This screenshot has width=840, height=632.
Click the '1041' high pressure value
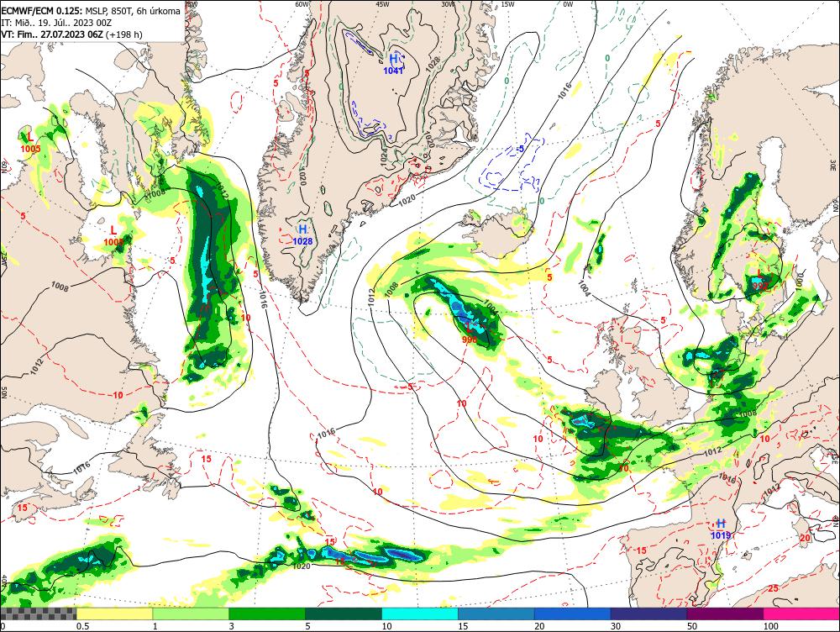tap(393, 71)
